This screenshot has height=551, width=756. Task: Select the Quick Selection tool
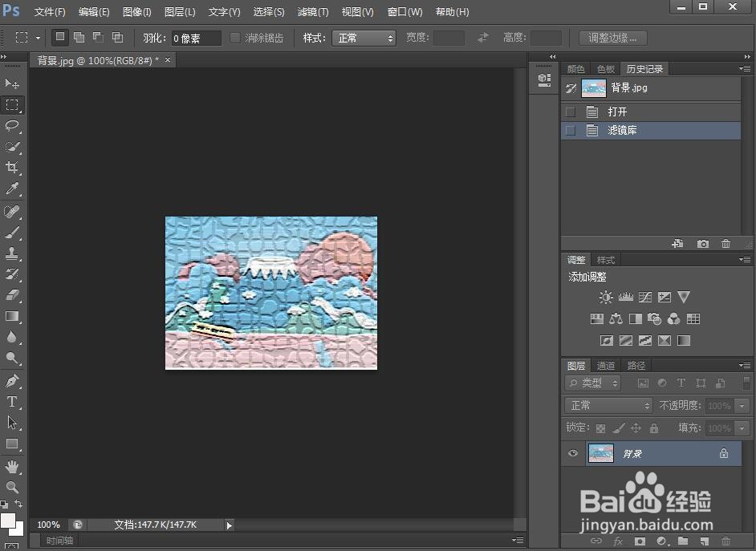tap(12, 147)
